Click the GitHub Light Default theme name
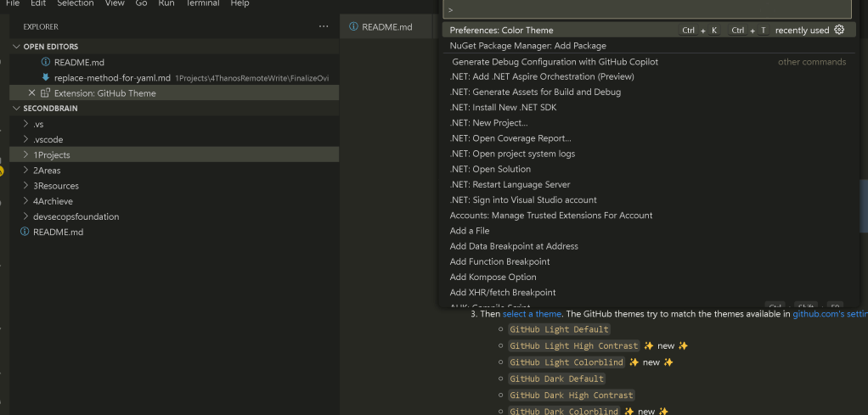868x415 pixels. (x=559, y=329)
